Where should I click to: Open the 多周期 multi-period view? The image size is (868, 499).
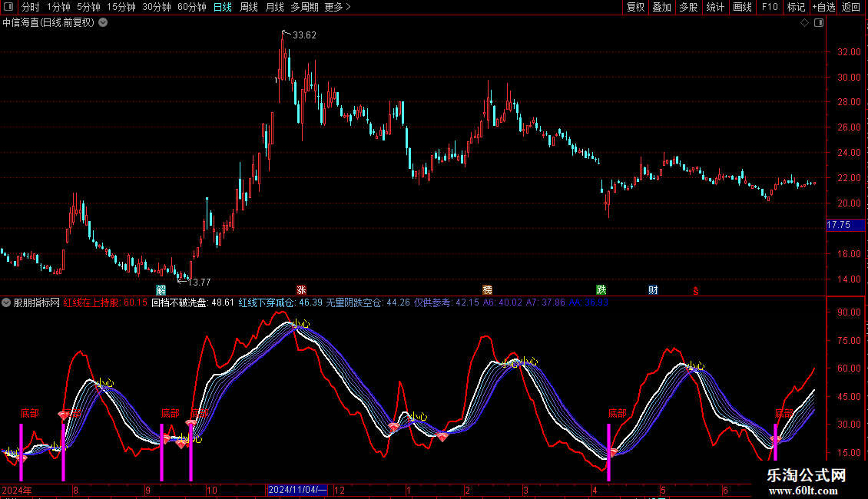click(x=304, y=7)
